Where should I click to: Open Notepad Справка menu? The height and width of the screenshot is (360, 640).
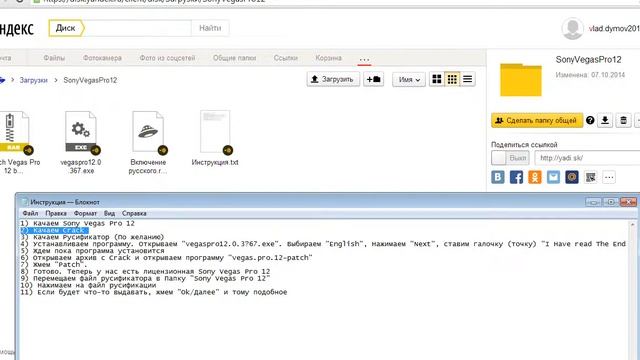(134, 213)
